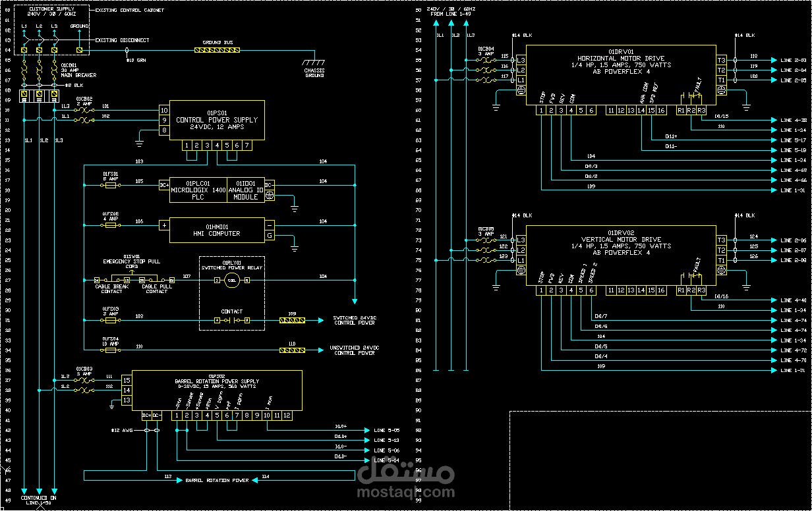Select the 'LINE 4-72' reference
Image resolution: width=812 pixels, height=511 pixels.
point(793,350)
